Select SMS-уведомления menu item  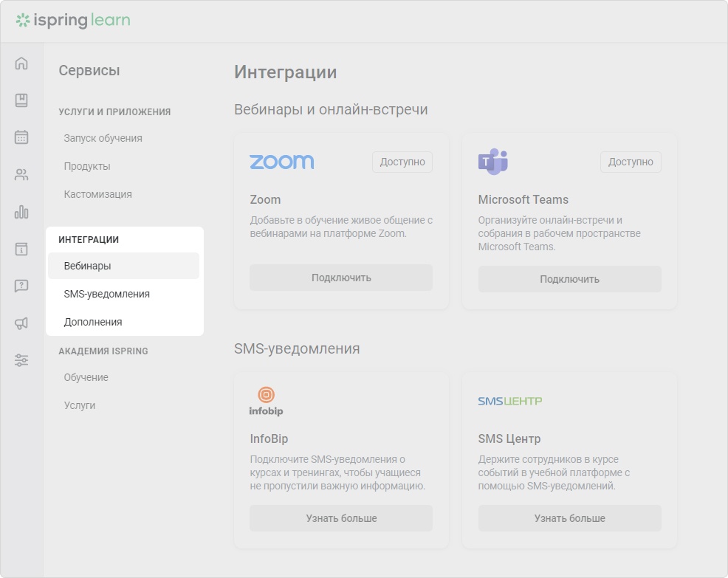coord(123,294)
